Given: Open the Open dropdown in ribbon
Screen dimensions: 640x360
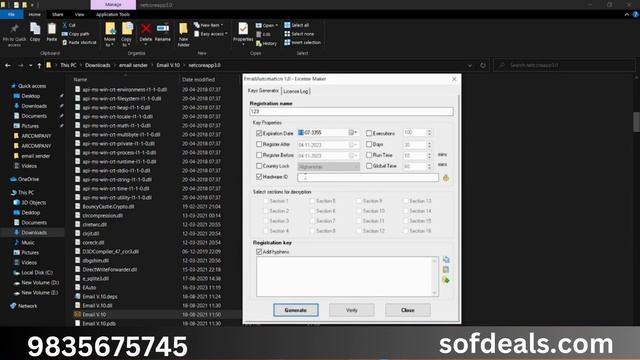Looking at the screenshot, I should pos(267,25).
